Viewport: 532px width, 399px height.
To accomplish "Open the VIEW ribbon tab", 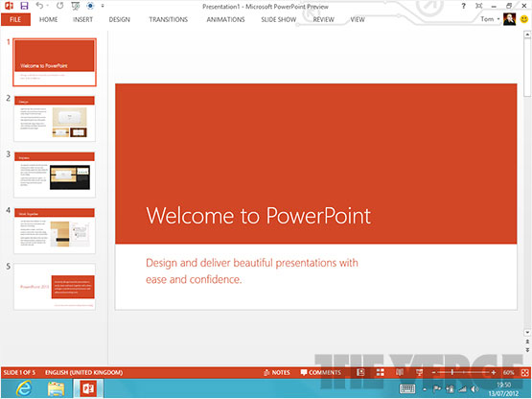I will tap(358, 20).
